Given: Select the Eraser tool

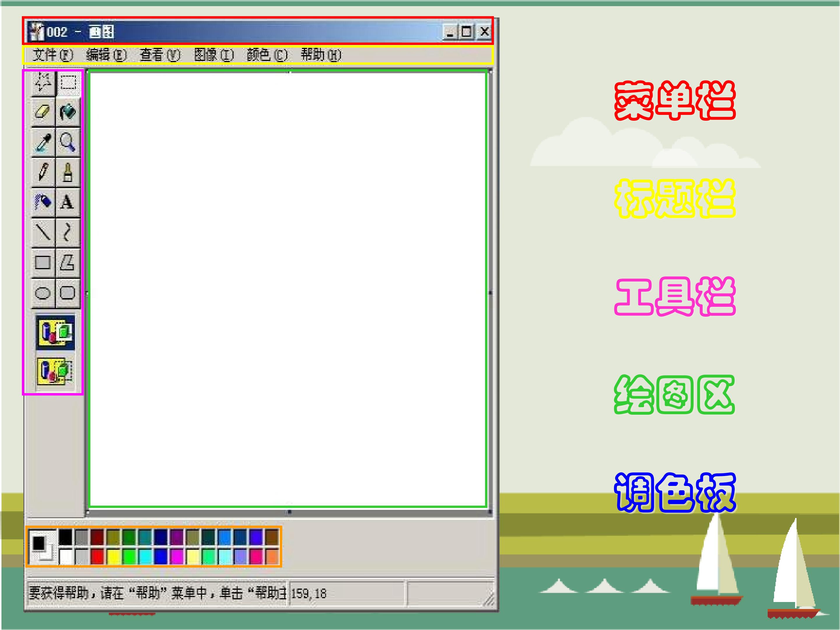Looking at the screenshot, I should [43, 112].
